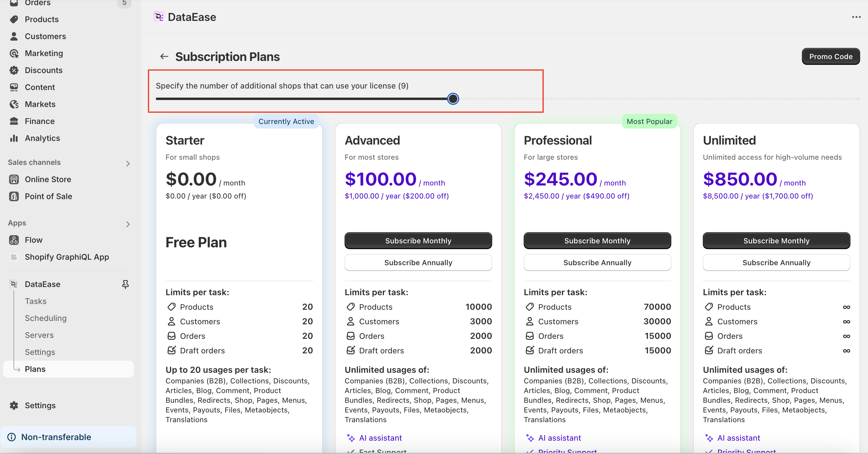Click the Products limit value 70000

[x=657, y=307]
